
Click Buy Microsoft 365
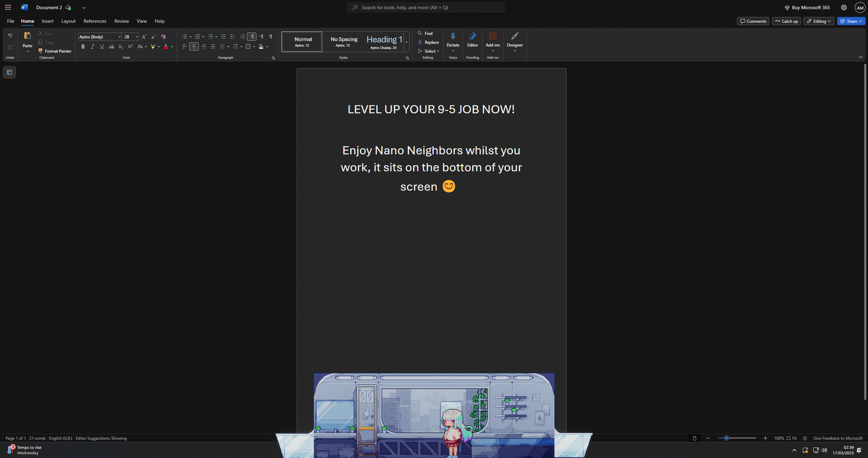807,8
